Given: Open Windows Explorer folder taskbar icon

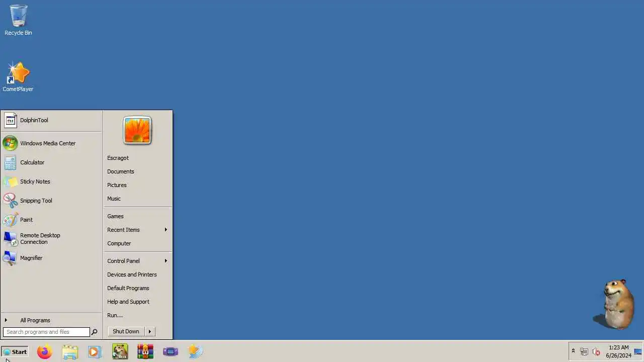Looking at the screenshot, I should 70,351.
